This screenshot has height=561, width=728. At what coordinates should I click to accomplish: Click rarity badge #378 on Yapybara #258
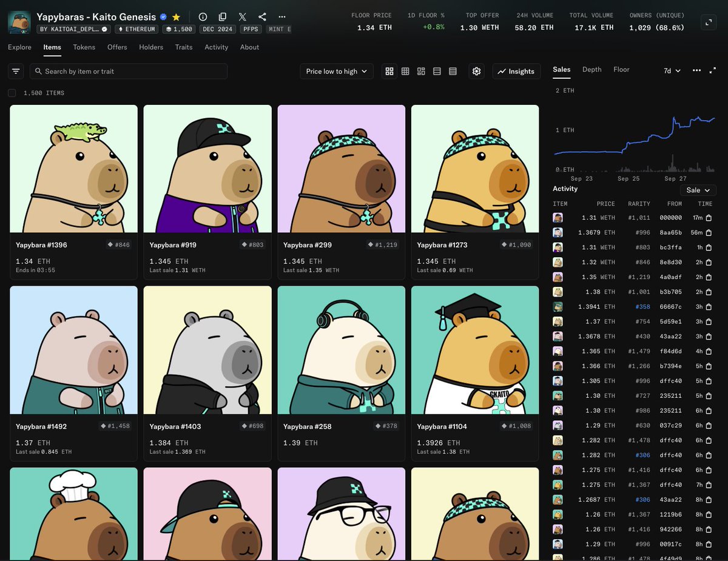pyautogui.click(x=386, y=426)
